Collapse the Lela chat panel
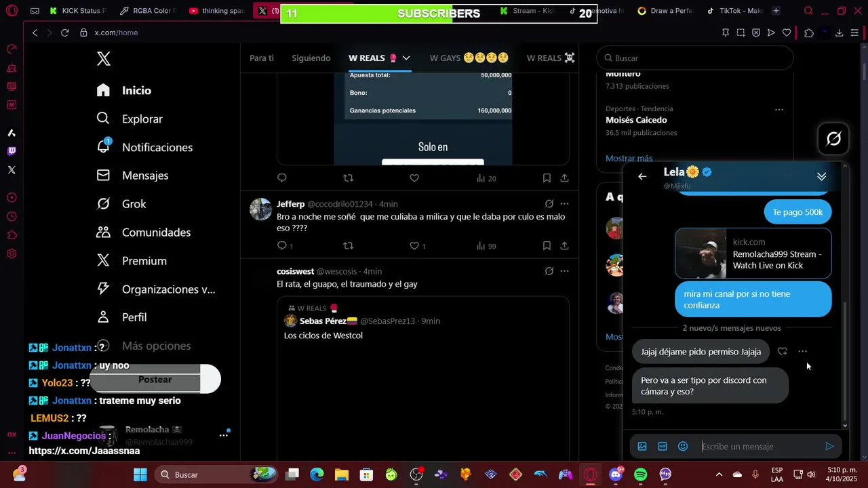 coord(821,176)
